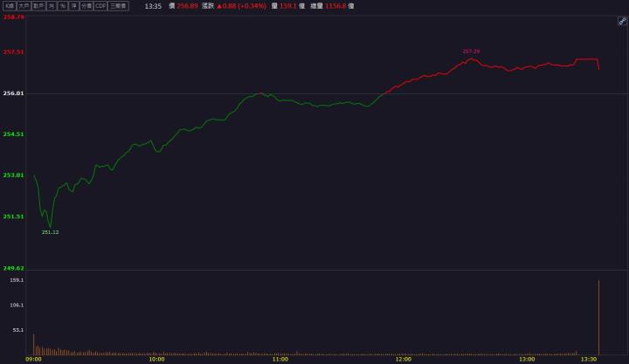Open the K線 chart view button
The image size is (629, 364).
(10, 6)
